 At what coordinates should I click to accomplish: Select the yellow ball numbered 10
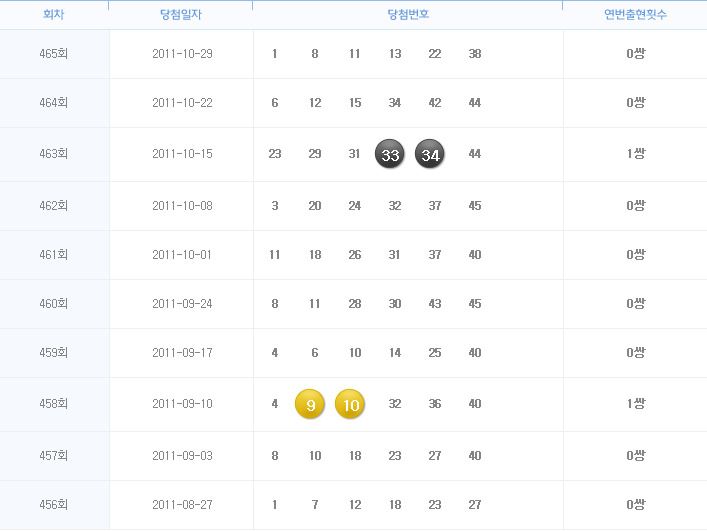(350, 404)
